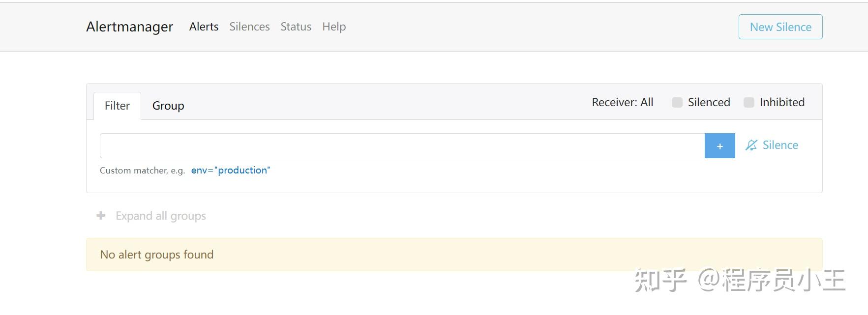Open the Status page

pos(296,27)
